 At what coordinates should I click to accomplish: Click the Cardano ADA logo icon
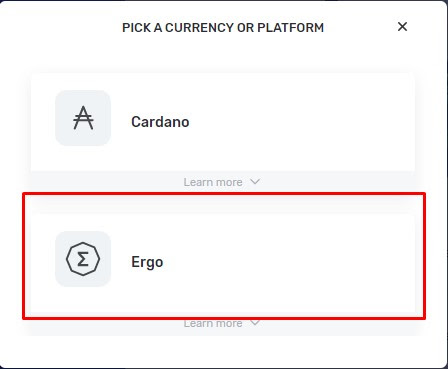tap(83, 118)
